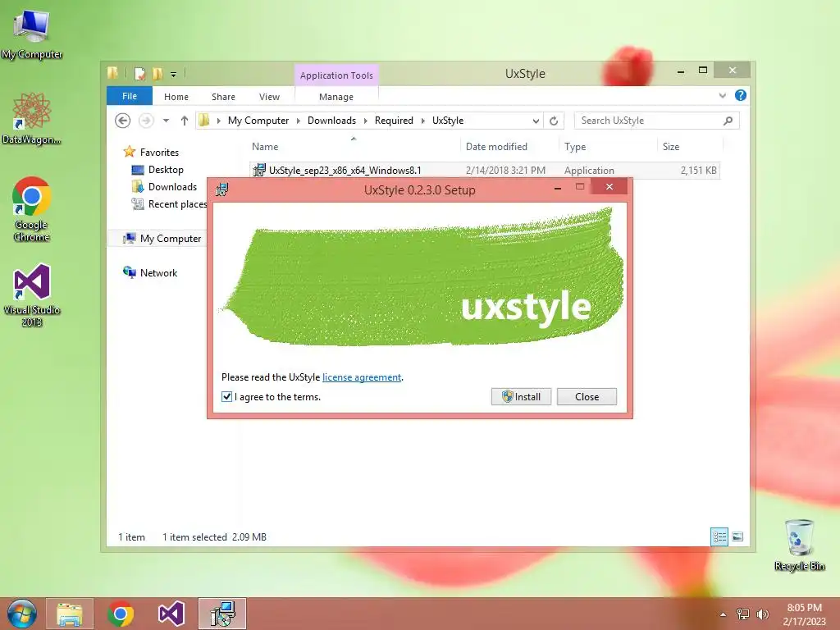Sort by the Size column header
The height and width of the screenshot is (630, 840).
[690, 146]
